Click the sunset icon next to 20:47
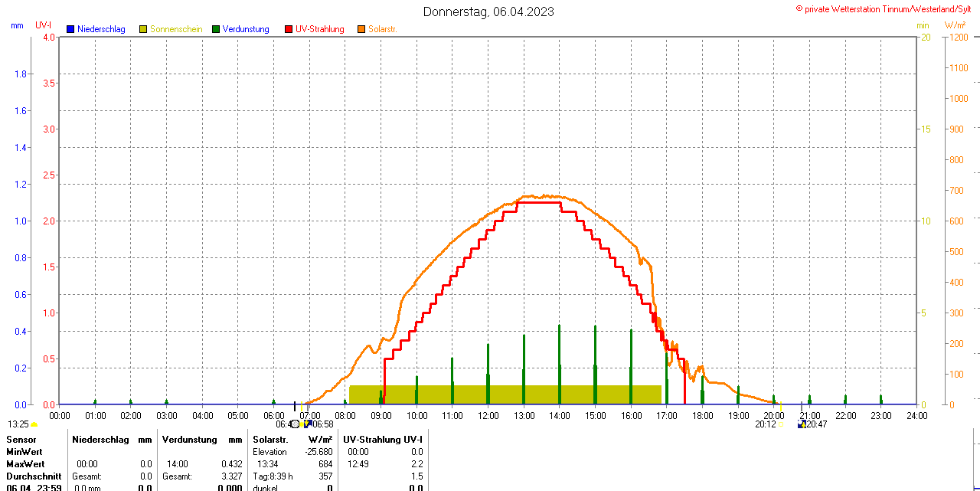 (802, 424)
